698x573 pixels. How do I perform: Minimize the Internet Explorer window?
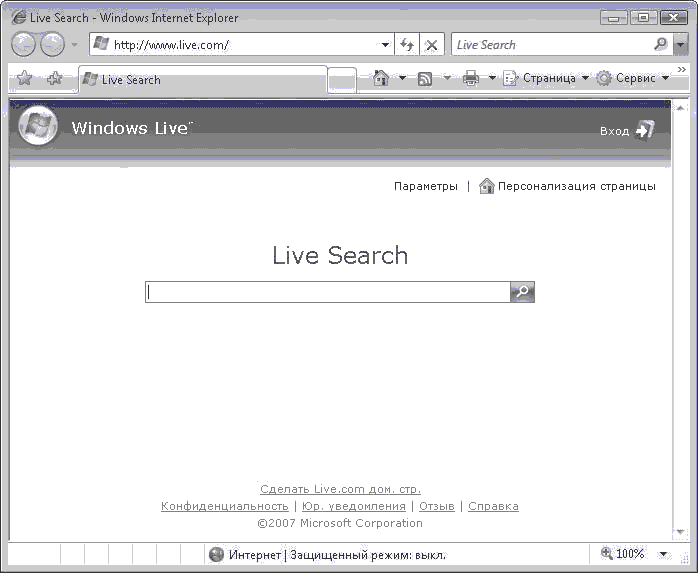[614, 18]
